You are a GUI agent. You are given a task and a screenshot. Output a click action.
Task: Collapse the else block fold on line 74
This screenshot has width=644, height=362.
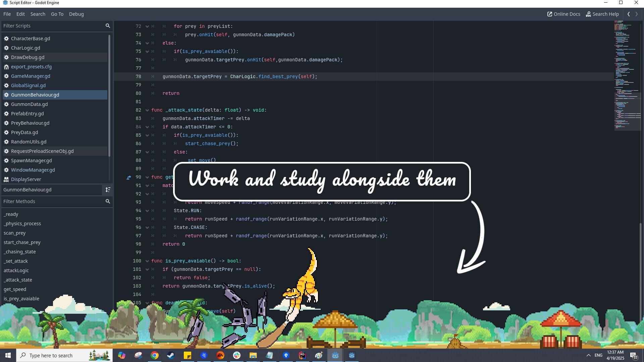coord(147,43)
